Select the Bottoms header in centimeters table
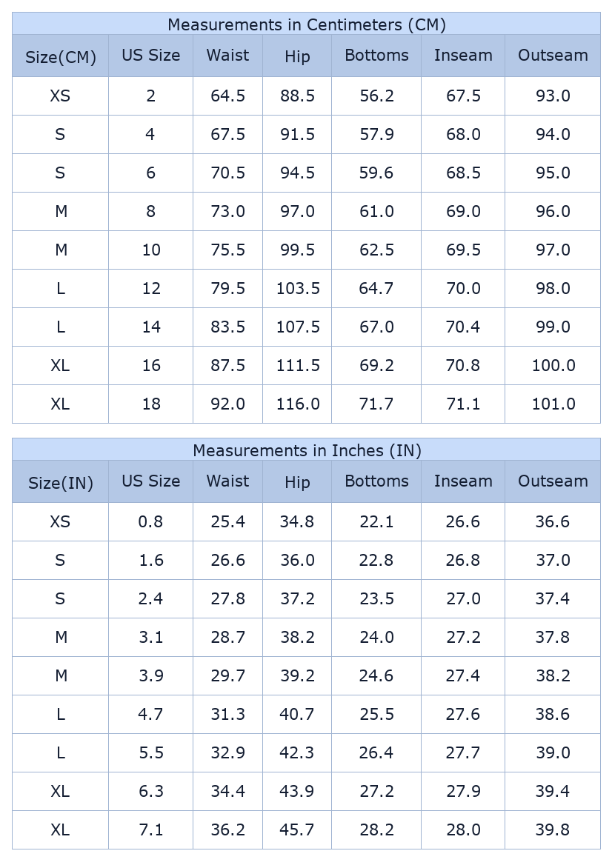Image resolution: width=612 pixels, height=868 pixels. pos(376,56)
